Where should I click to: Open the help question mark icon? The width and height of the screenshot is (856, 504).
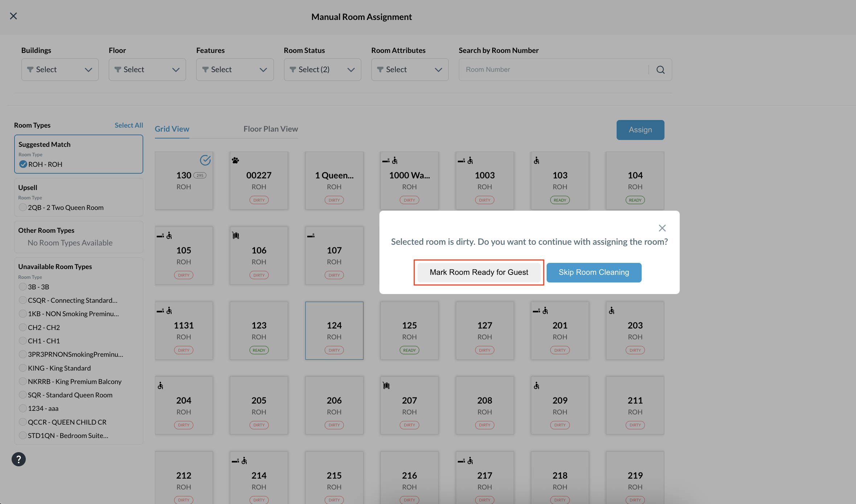pos(18,459)
